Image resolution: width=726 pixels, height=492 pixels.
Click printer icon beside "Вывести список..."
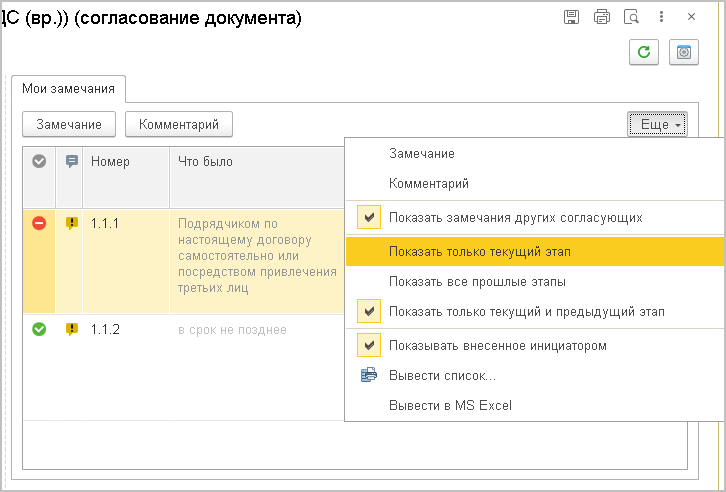coord(369,375)
